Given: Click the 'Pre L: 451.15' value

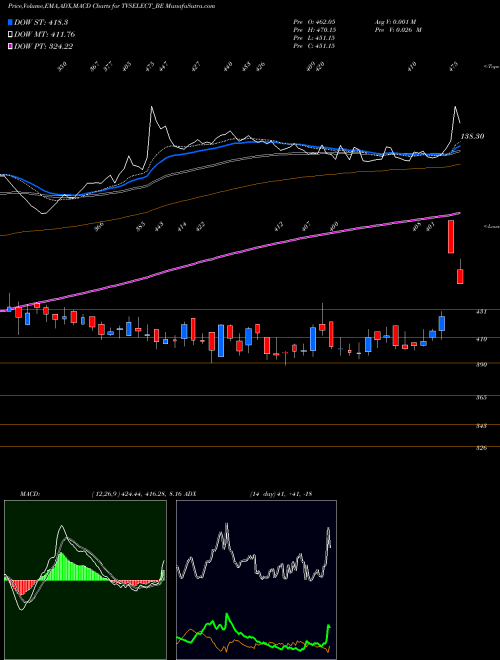Looking at the screenshot, I should [x=314, y=38].
